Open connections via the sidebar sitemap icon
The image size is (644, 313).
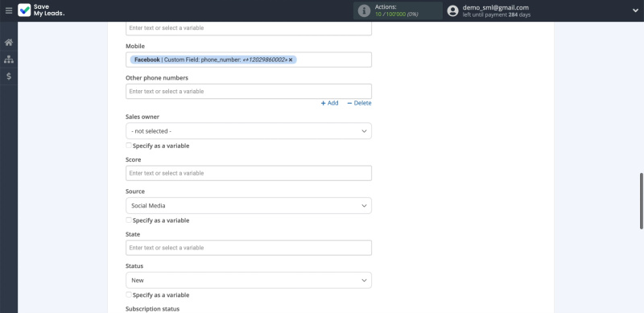[9, 60]
